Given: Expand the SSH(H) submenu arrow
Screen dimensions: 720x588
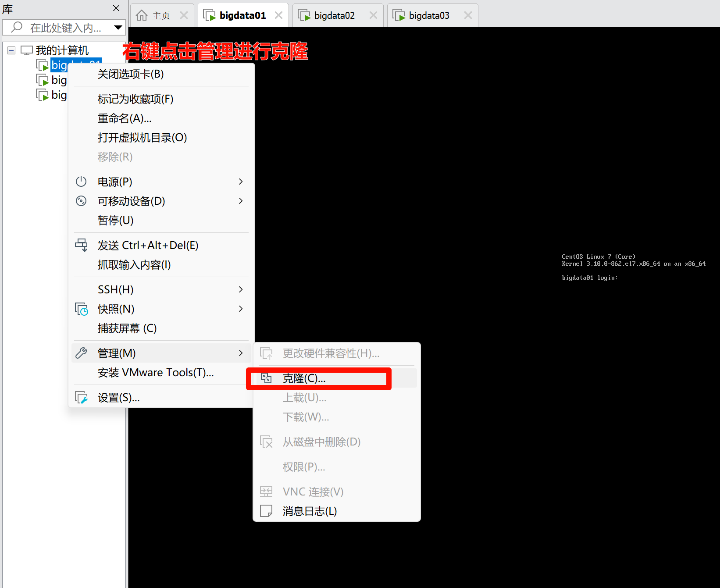Looking at the screenshot, I should pos(240,289).
